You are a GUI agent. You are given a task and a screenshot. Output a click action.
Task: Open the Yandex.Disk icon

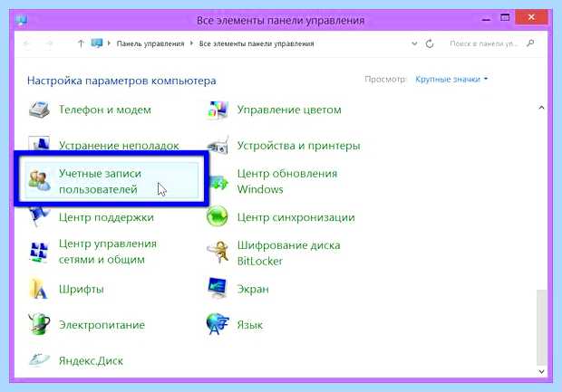click(39, 359)
